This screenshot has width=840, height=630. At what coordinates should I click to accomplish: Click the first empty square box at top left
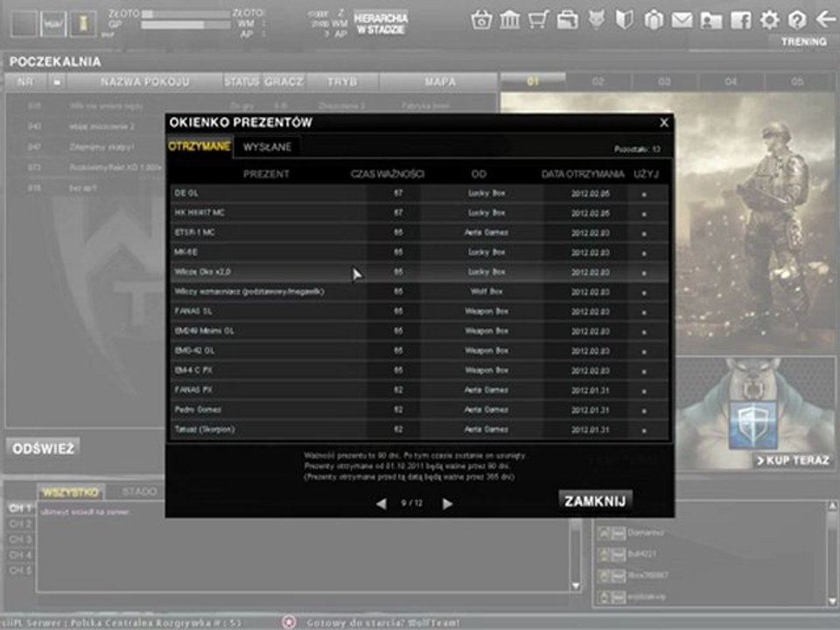tap(24, 24)
